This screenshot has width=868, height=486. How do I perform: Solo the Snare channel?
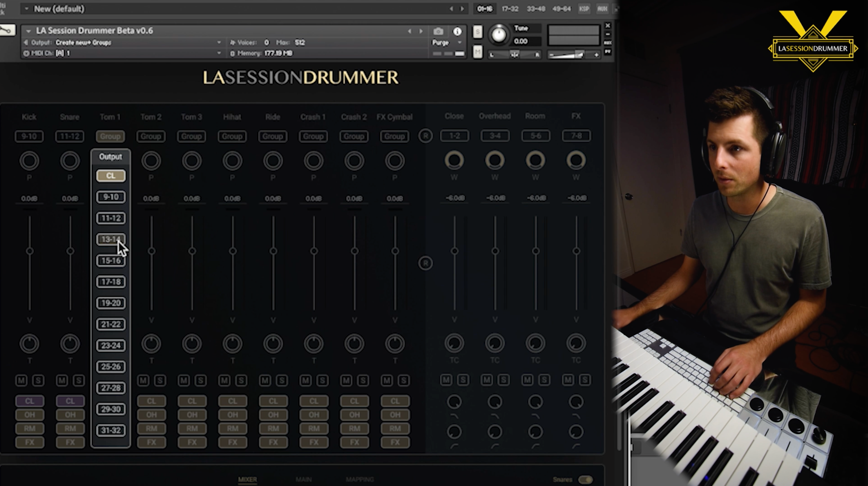coord(79,381)
